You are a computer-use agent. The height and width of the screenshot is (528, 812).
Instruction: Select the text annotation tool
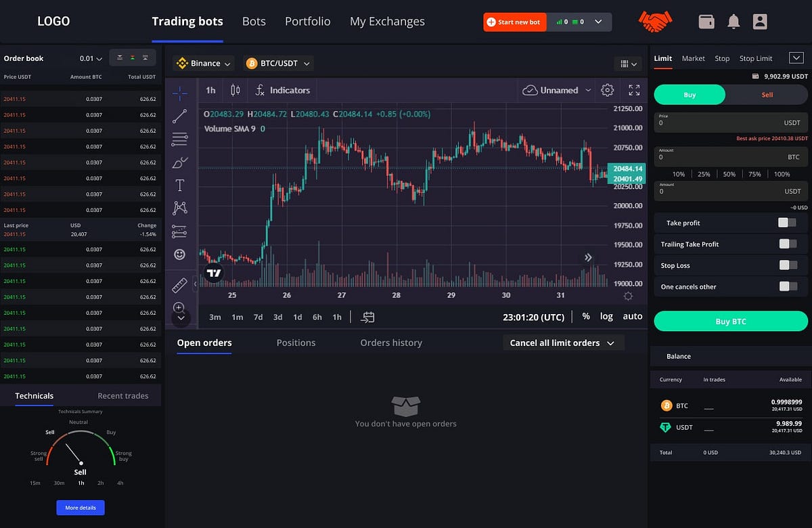(x=180, y=185)
